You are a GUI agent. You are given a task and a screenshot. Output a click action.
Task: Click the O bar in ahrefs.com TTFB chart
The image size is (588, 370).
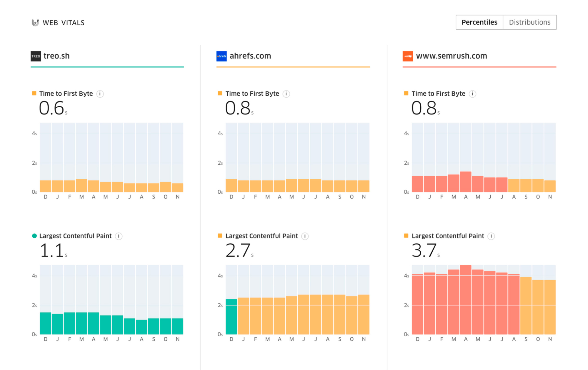352,186
